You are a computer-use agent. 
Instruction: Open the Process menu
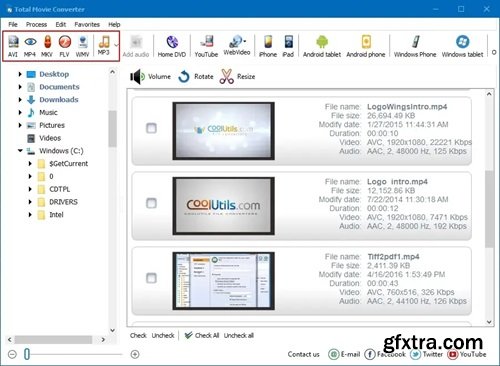[36, 24]
